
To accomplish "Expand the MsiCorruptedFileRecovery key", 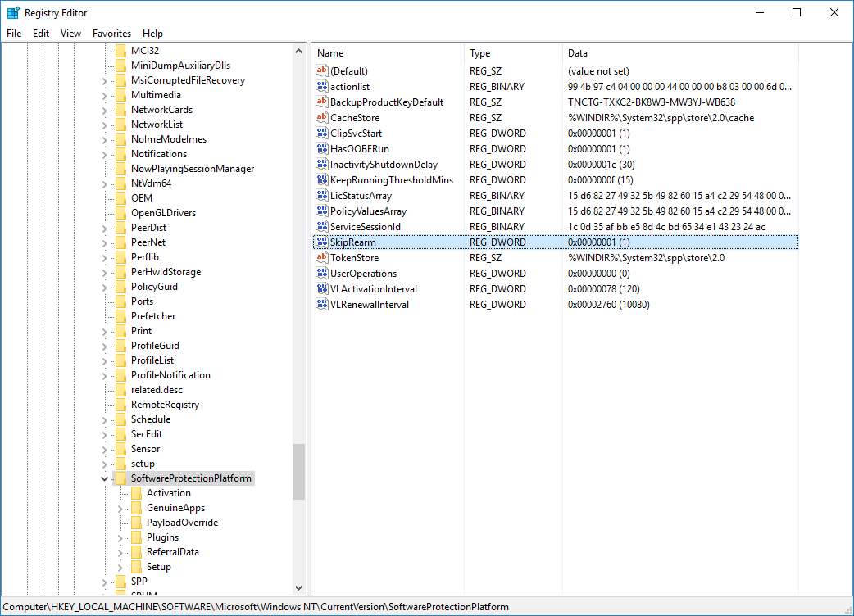I will pos(105,80).
